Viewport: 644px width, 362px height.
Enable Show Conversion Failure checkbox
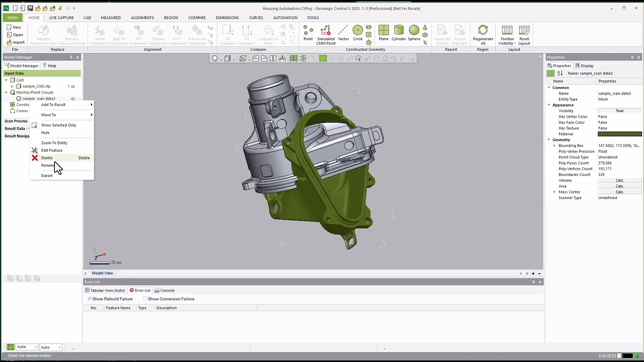(145, 299)
